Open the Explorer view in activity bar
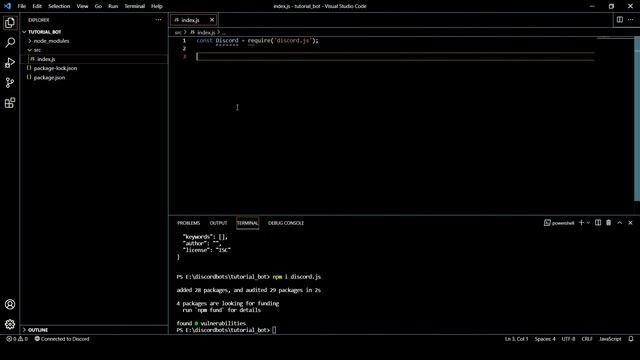This screenshot has width=640, height=360. 10,22
